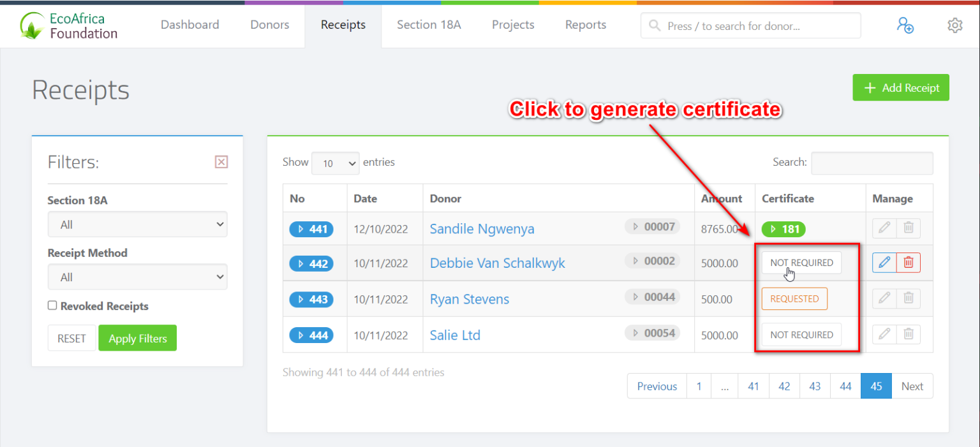Type in the table Search field
This screenshot has height=447, width=980.
(872, 163)
